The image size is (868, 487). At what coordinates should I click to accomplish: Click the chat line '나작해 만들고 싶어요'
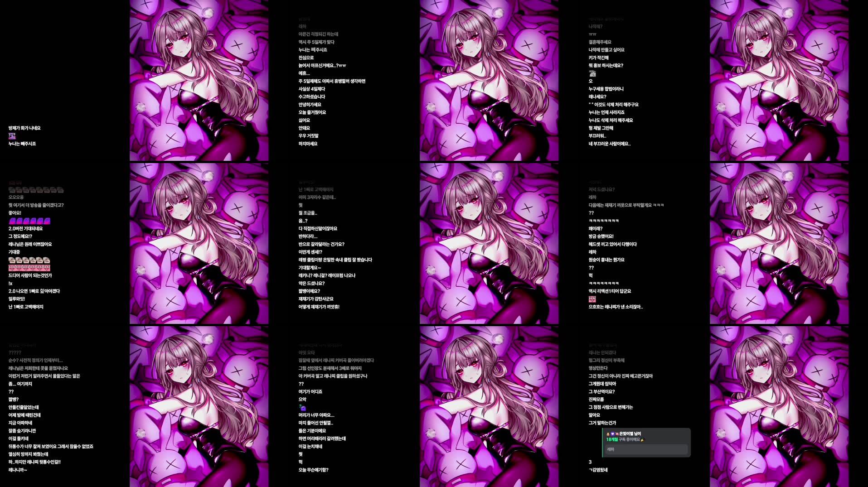point(606,50)
